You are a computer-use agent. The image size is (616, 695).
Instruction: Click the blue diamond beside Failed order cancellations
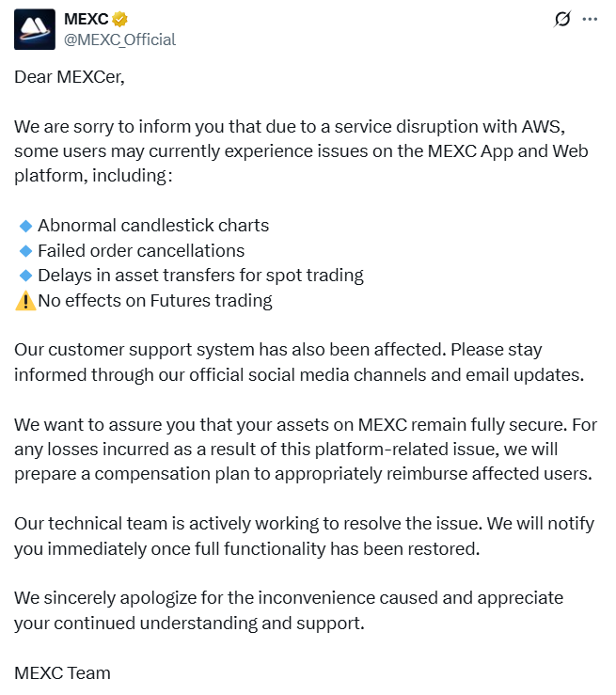pyautogui.click(x=25, y=251)
